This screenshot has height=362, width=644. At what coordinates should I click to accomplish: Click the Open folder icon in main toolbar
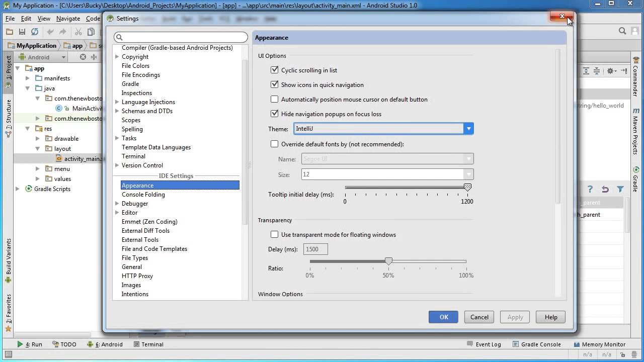click(10, 32)
